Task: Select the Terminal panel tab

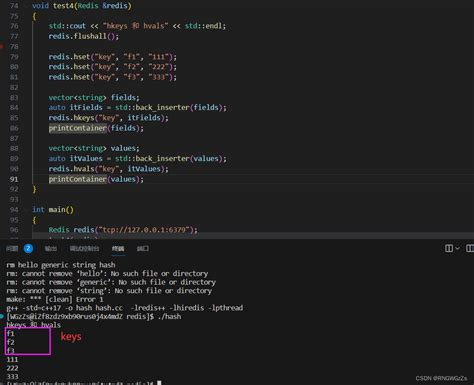Action: (118, 249)
